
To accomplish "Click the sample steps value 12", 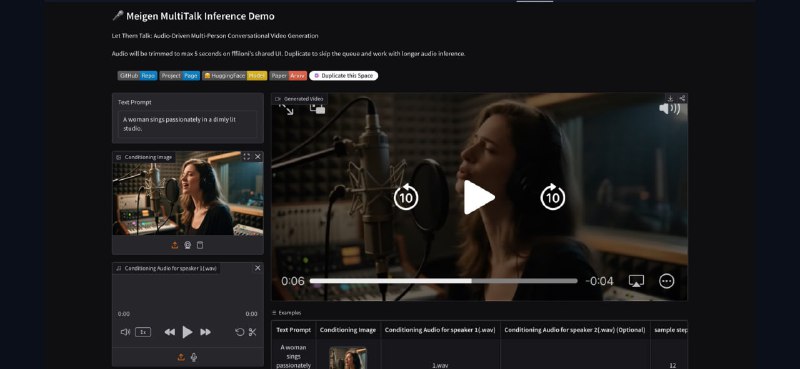I will click(672, 365).
